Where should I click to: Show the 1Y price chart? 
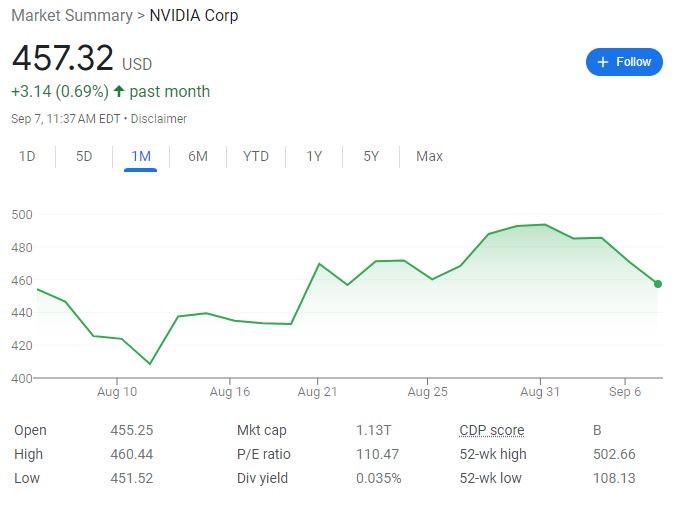(314, 156)
